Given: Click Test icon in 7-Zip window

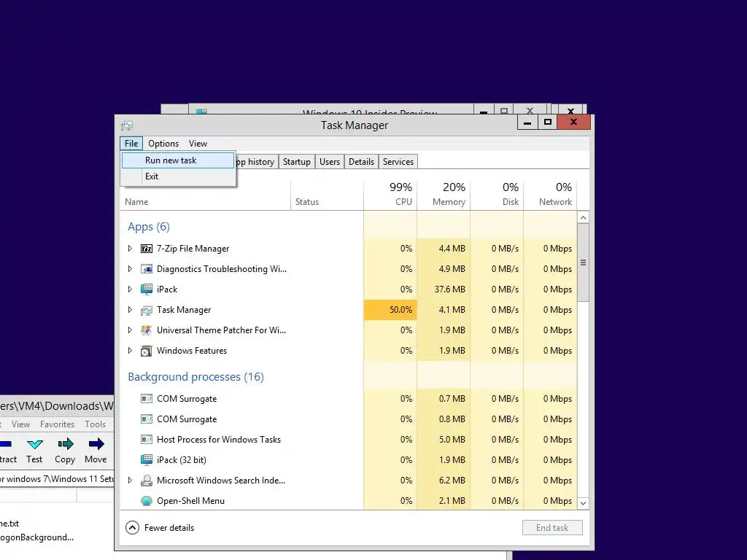Looking at the screenshot, I should tap(34, 444).
